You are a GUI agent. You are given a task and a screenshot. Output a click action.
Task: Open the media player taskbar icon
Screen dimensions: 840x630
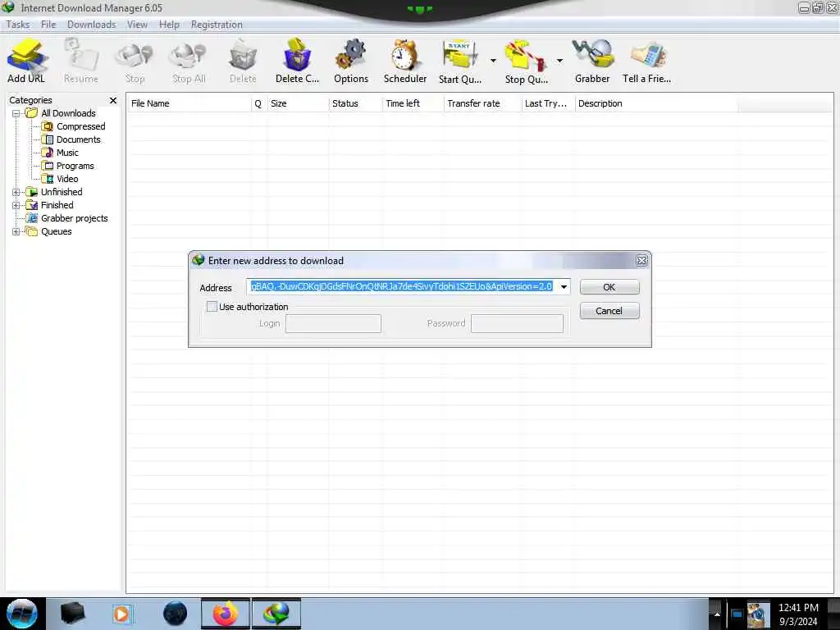coord(121,614)
